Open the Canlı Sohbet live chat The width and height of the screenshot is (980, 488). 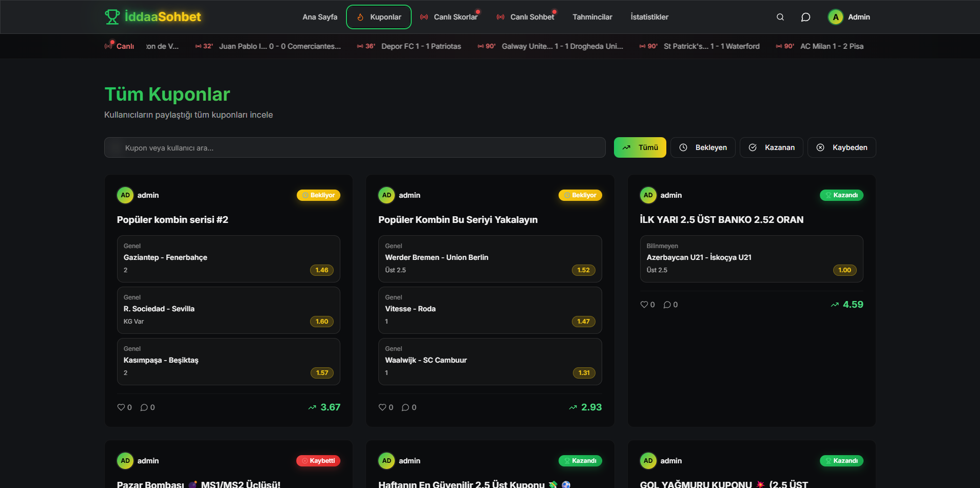526,17
